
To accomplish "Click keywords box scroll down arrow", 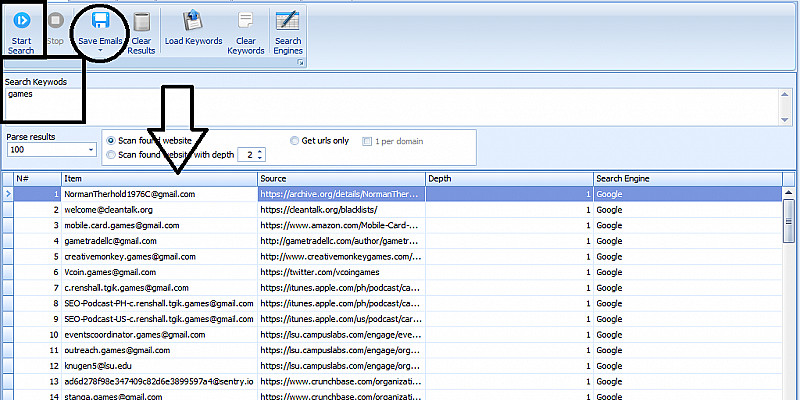I will pyautogui.click(x=785, y=119).
